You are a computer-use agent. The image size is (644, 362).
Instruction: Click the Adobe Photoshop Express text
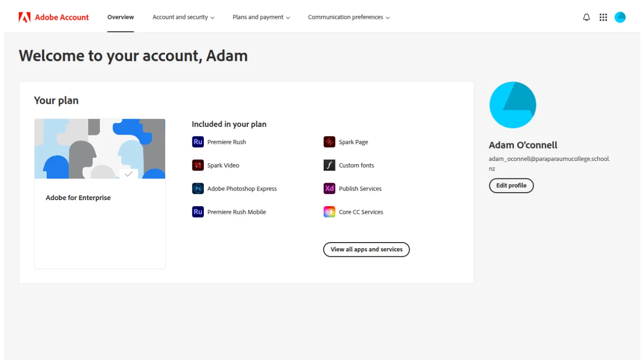click(x=242, y=189)
